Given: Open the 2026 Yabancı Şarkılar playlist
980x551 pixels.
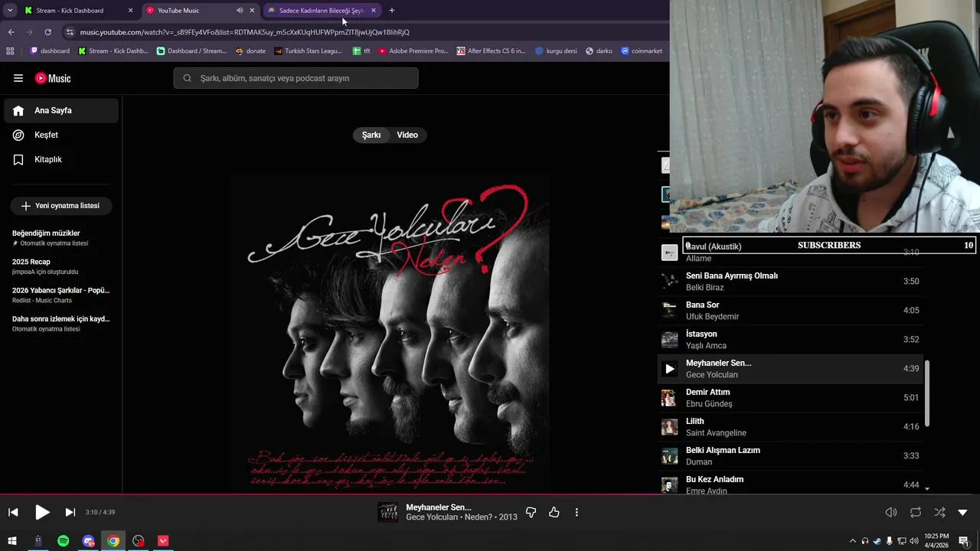Looking at the screenshot, I should coord(61,295).
